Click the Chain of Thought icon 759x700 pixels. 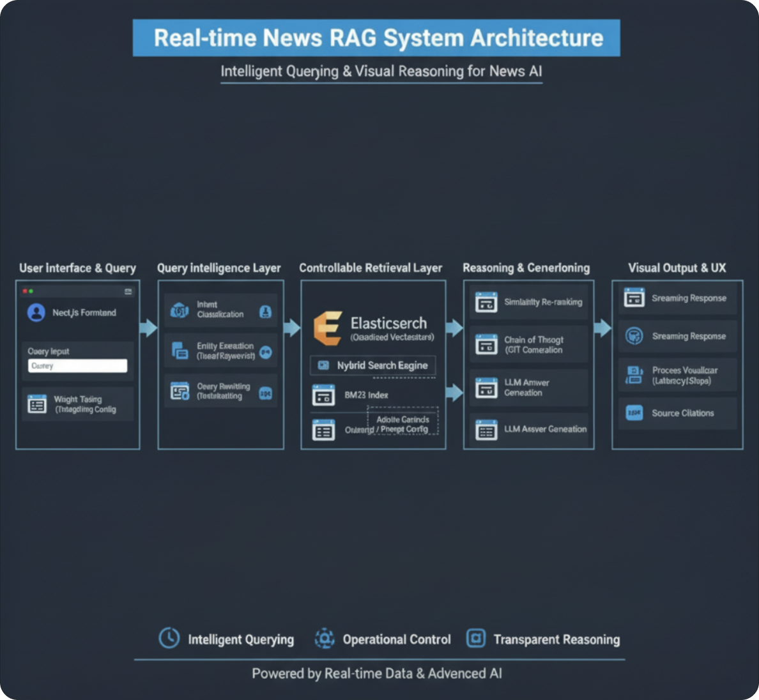pos(486,345)
